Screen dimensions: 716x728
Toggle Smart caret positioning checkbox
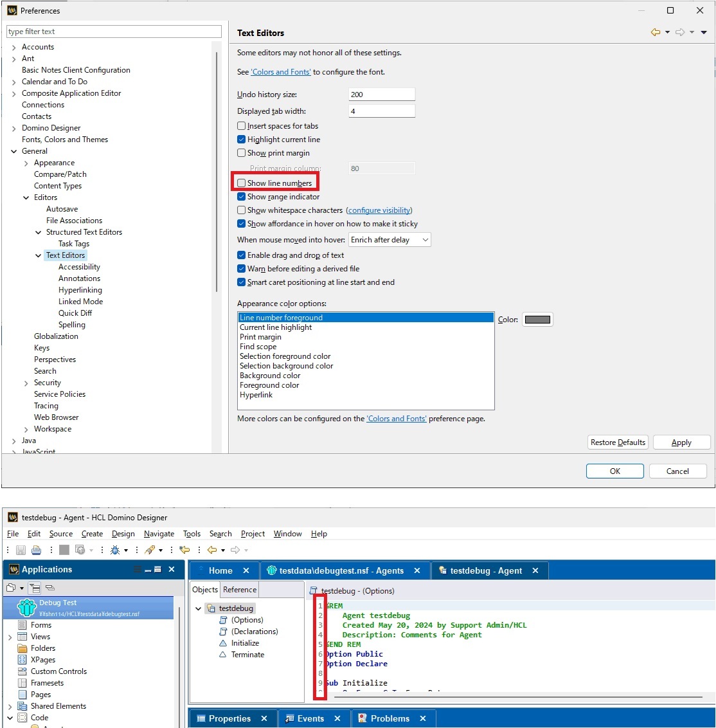tap(241, 282)
